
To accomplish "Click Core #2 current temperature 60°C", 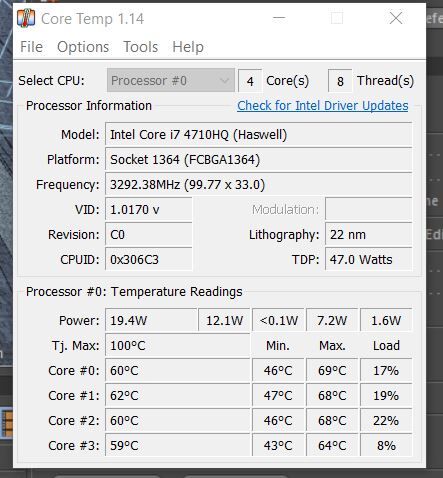I will coord(177,420).
